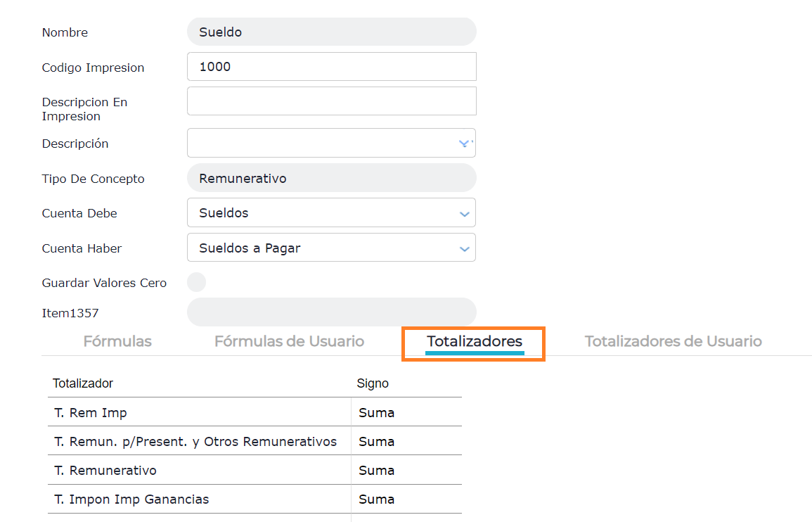This screenshot has height=522, width=812.
Task: Expand the Descripción dropdown chevron
Action: [x=463, y=143]
